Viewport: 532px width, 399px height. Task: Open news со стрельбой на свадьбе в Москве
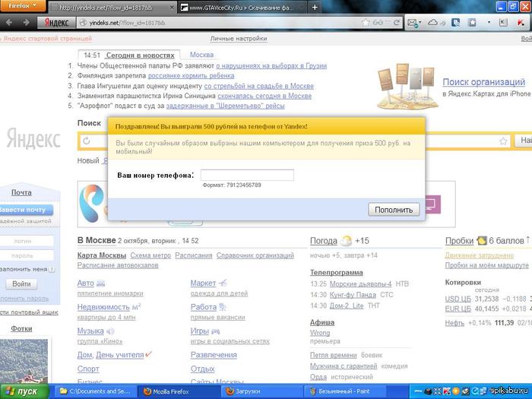pos(259,86)
